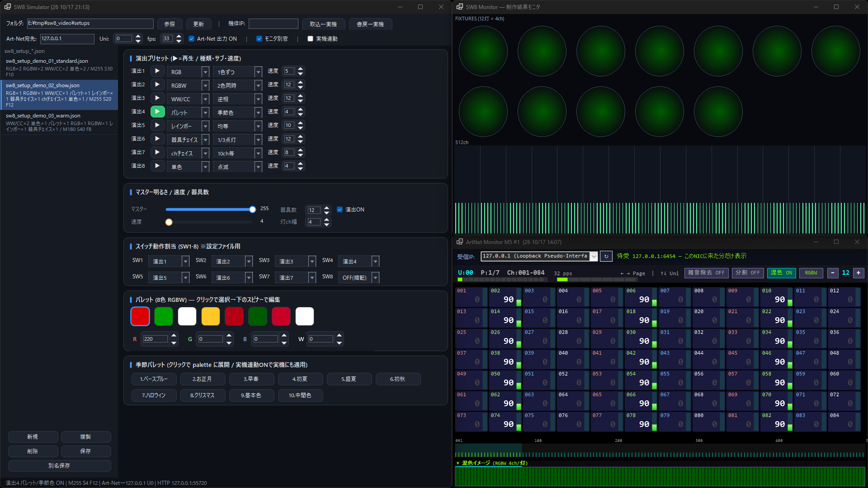Play preset 演出3 WW/CC
Screen dimensions: 868x488
click(157, 98)
